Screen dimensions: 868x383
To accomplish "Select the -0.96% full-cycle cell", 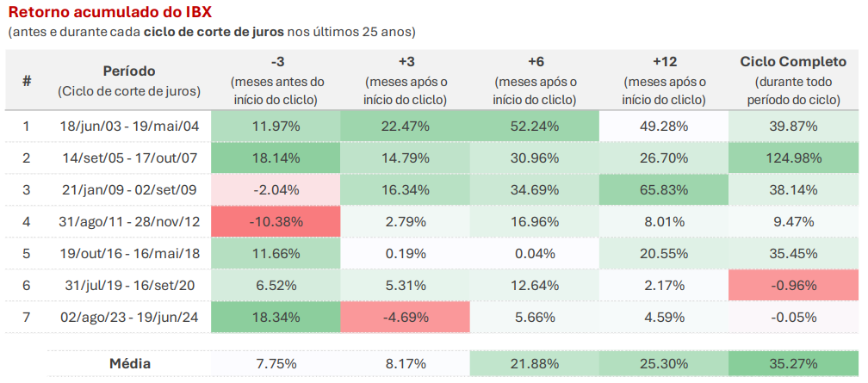I will (x=793, y=286).
